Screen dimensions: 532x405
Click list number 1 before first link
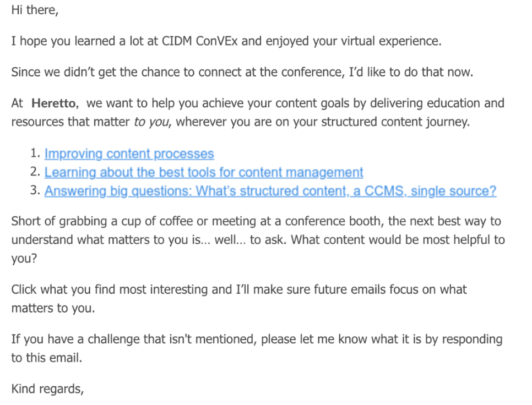(x=34, y=154)
